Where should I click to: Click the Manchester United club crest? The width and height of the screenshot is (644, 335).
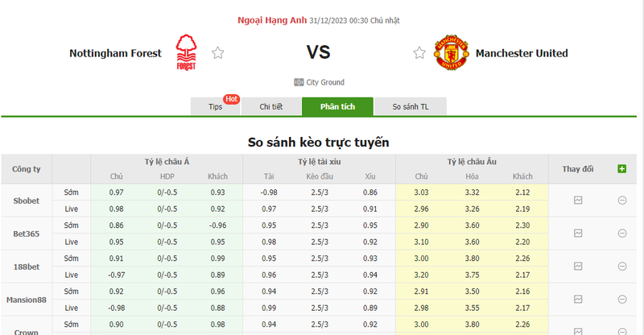[448, 53]
